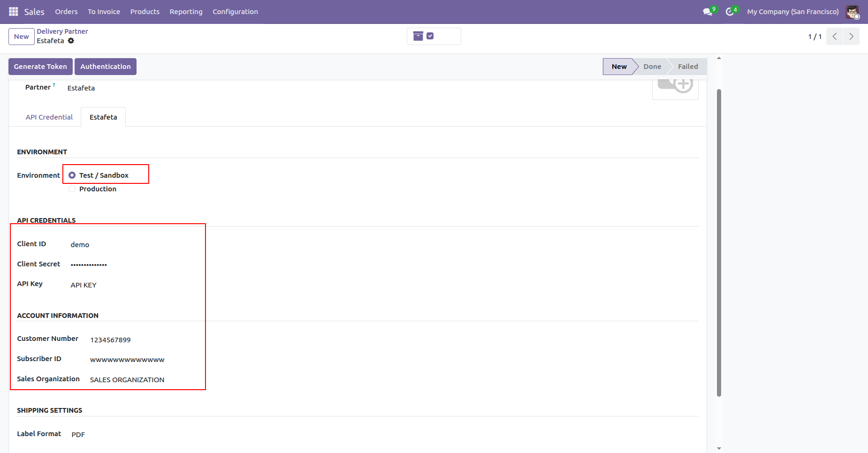Select the Estafeta tab
This screenshot has height=453, width=868.
click(103, 117)
